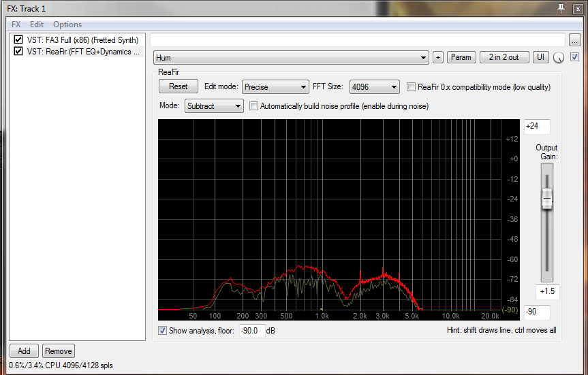The width and height of the screenshot is (588, 375).
Task: Expand the Edit mode Precise dropdown
Action: click(x=275, y=87)
